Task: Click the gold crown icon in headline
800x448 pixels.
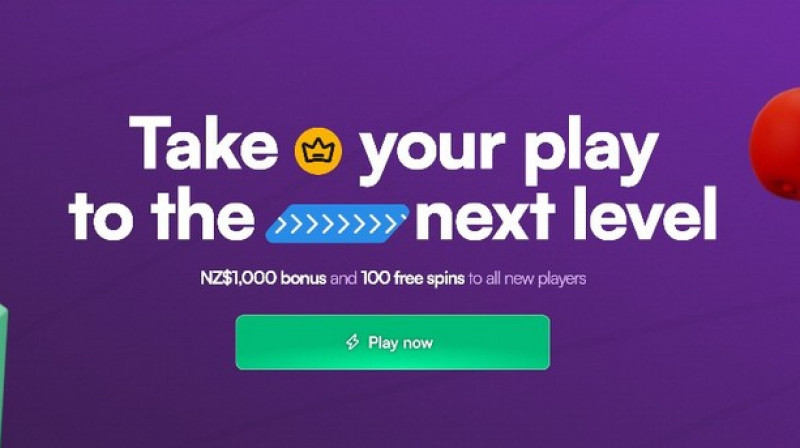Action: (x=318, y=151)
